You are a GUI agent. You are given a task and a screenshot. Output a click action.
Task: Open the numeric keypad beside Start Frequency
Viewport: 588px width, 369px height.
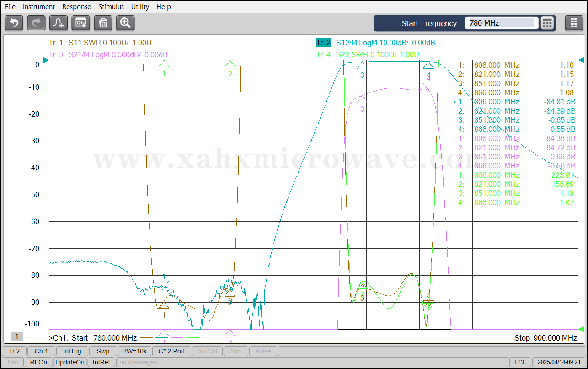click(547, 23)
